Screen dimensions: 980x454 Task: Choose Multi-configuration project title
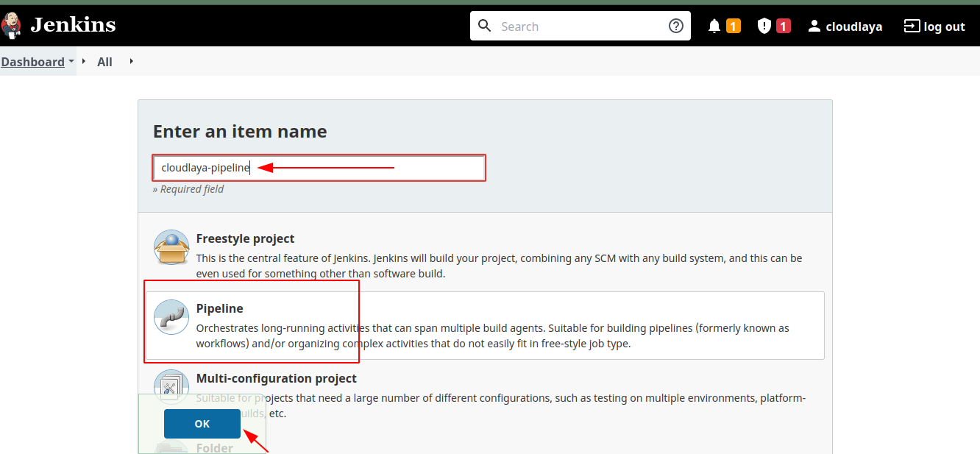(277, 378)
